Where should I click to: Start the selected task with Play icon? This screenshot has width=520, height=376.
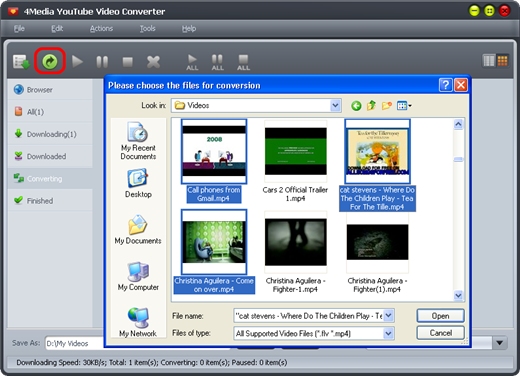click(x=77, y=62)
